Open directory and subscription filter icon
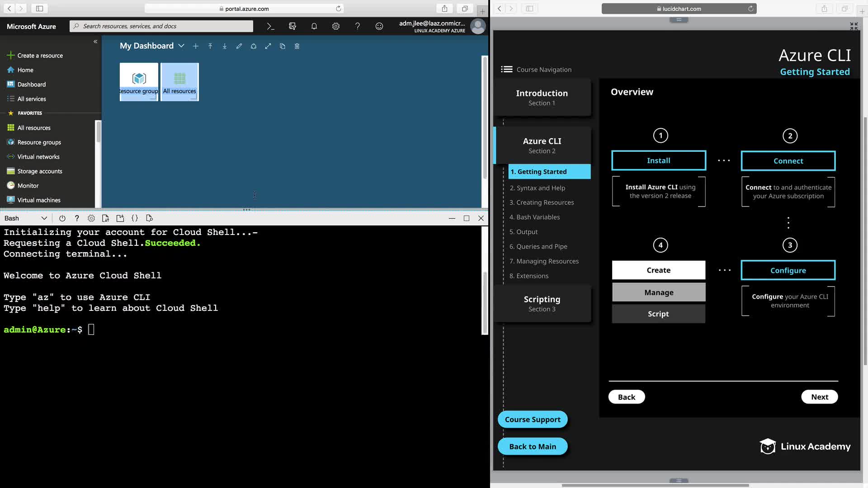868x488 pixels. click(292, 26)
